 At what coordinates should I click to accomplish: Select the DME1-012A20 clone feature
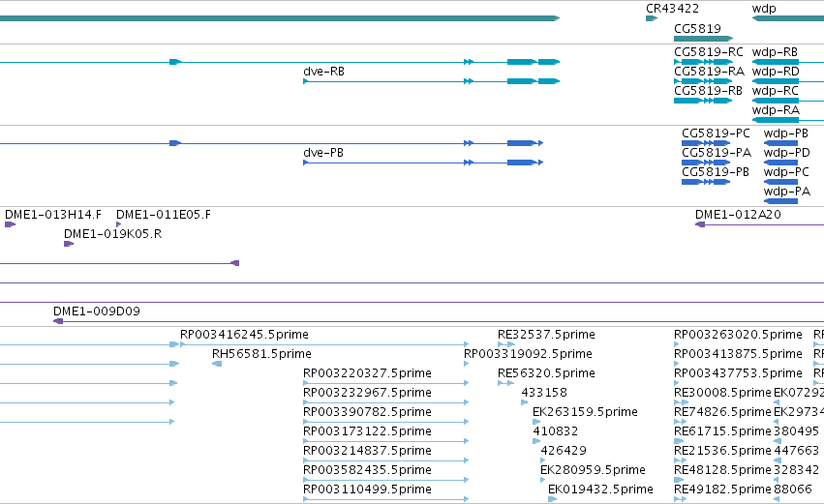[x=759, y=224]
